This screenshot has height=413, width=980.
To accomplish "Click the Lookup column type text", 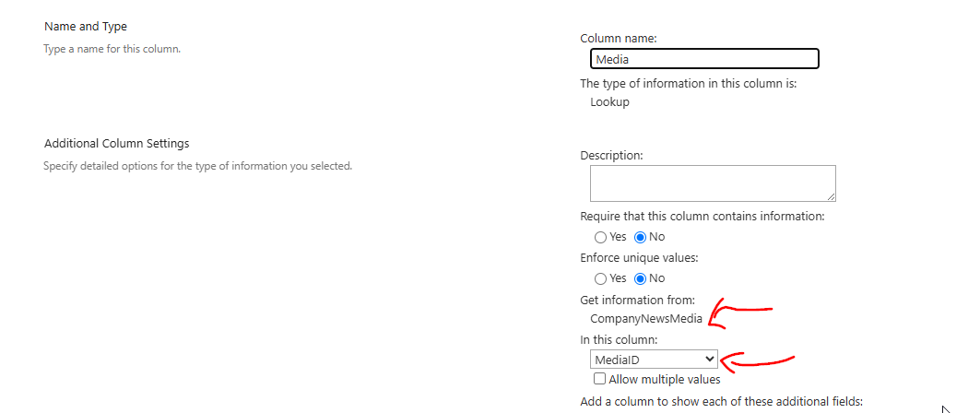I will coord(609,102).
